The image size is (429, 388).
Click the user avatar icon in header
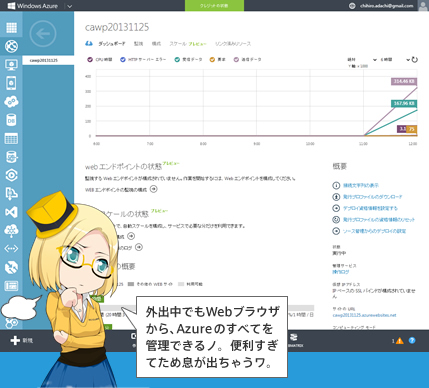tap(423, 6)
